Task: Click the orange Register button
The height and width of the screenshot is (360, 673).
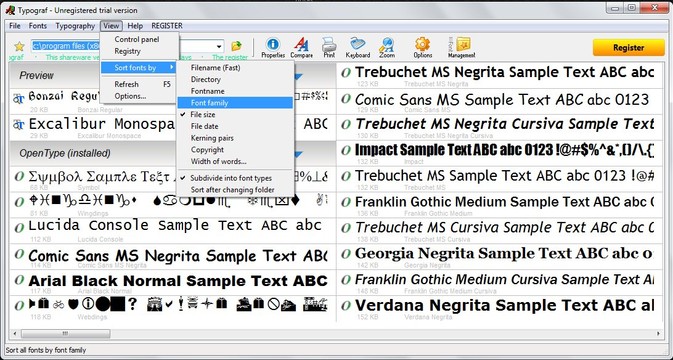Action: 628,48
